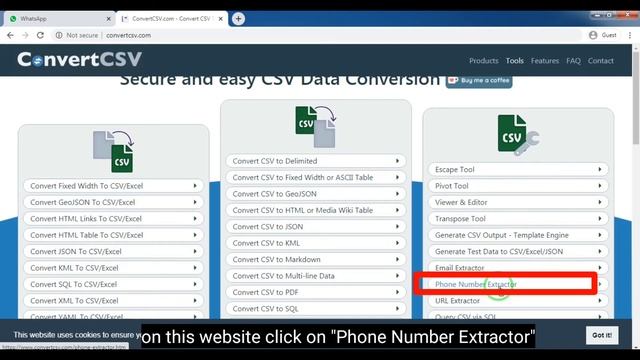Select the ConvertCSV.com tab
The width and height of the screenshot is (640, 360).
coord(172,19)
